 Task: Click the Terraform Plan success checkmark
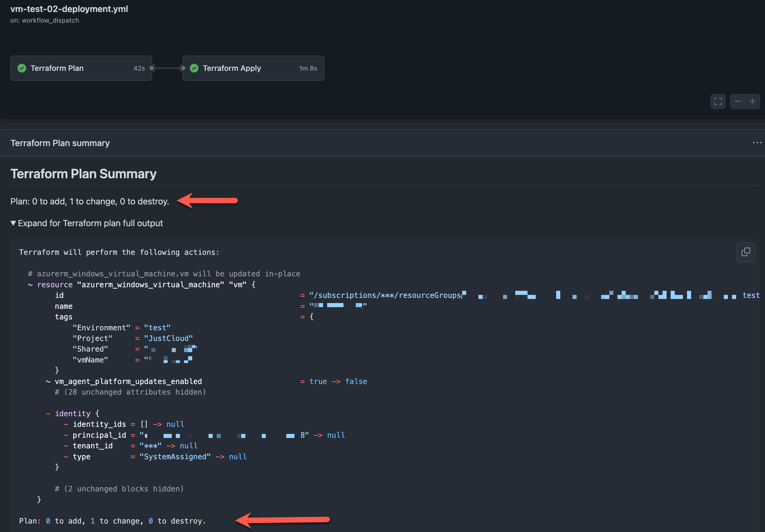coord(22,68)
